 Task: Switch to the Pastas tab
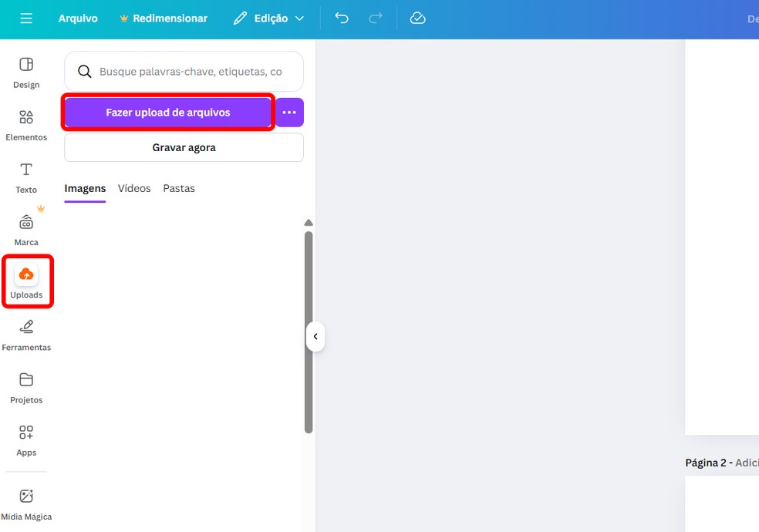(x=179, y=189)
